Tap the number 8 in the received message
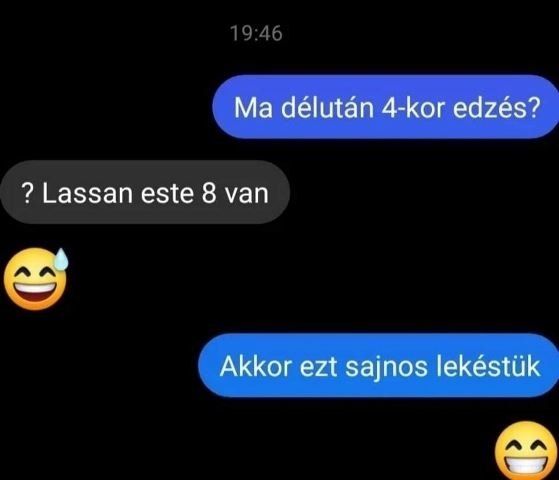 [209, 194]
